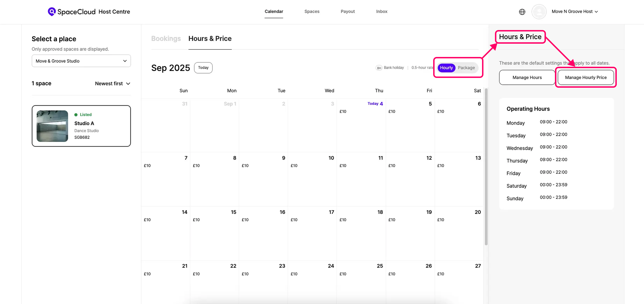
Task: Click the green Listed status dot
Action: [x=76, y=115]
